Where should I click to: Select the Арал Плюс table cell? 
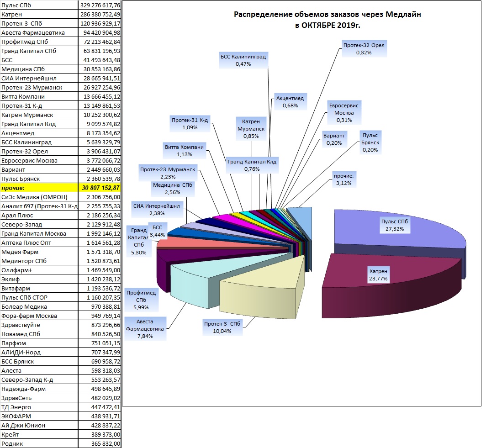click(x=39, y=216)
